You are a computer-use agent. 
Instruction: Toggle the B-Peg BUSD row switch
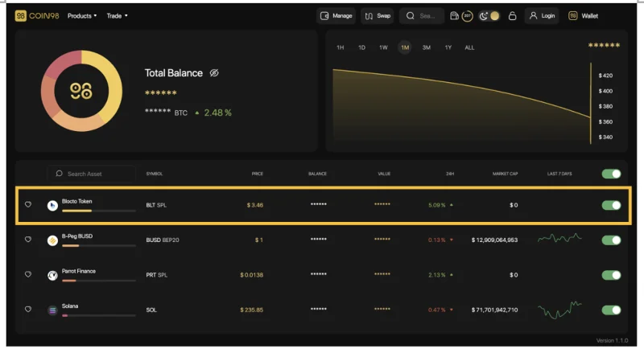pyautogui.click(x=611, y=240)
